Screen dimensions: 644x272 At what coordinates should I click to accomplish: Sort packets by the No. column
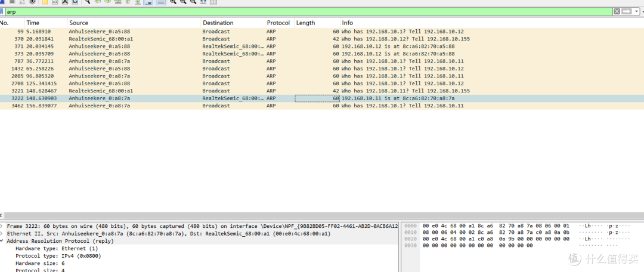pyautogui.click(x=13, y=23)
